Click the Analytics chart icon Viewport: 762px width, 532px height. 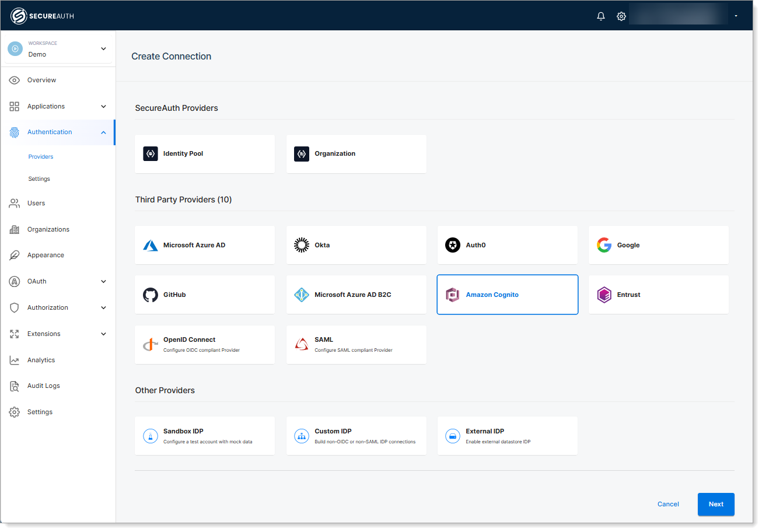[x=15, y=360]
